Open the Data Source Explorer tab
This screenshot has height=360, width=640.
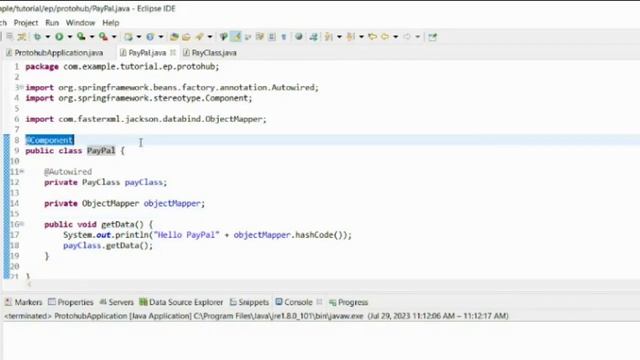181,302
